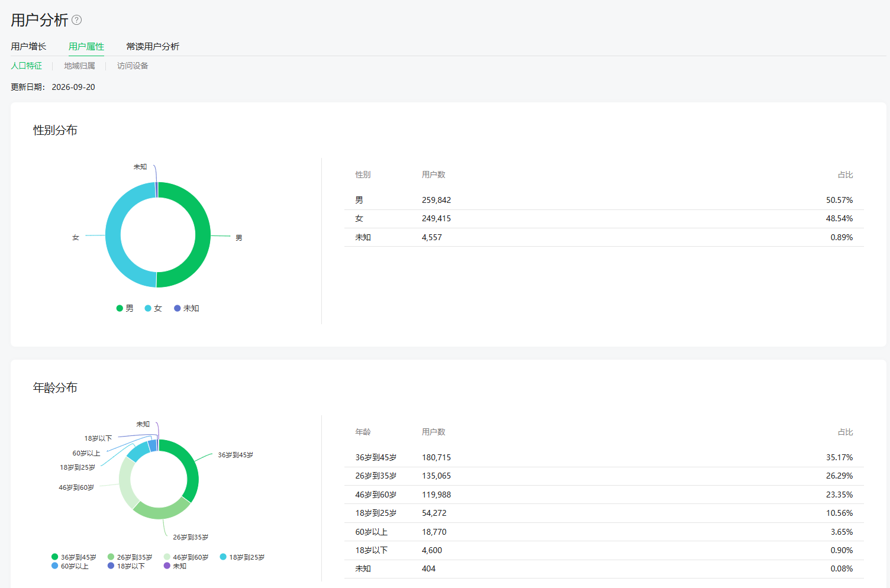The image size is (890, 588).
Task: Click the help icon beside 用户分析
Action: click(77, 20)
